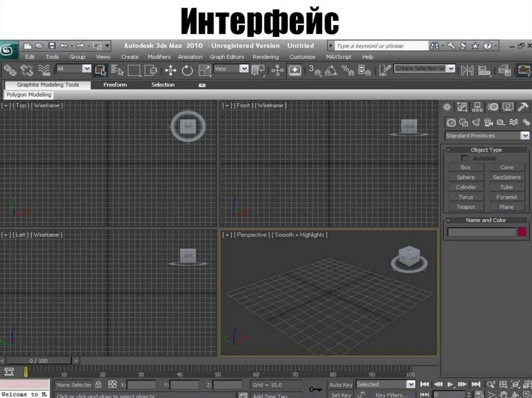Open the Rendering menu
Screen dimensions: 532x398
click(x=265, y=57)
